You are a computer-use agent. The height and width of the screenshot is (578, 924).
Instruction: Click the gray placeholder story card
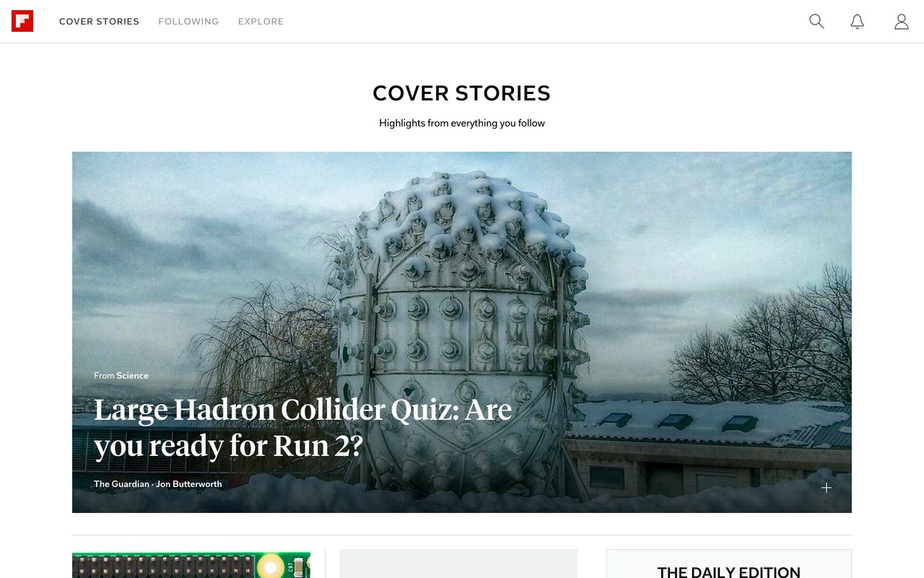[458, 564]
